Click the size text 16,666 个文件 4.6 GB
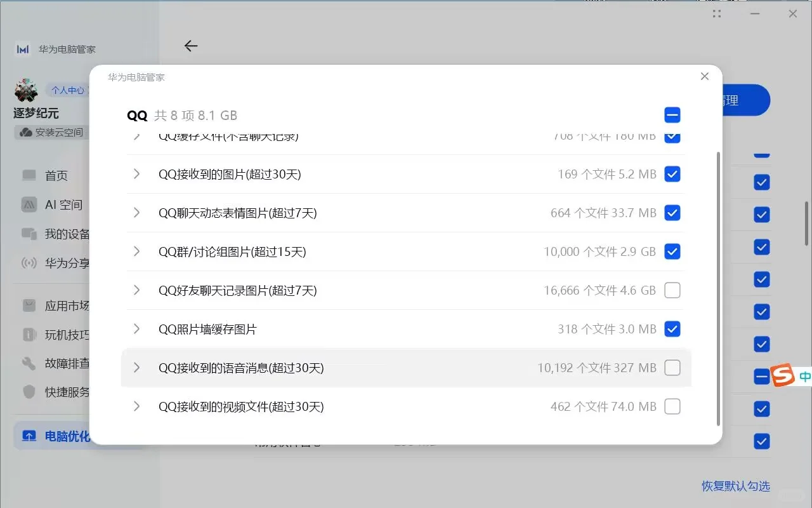812x508 pixels. [x=599, y=290]
